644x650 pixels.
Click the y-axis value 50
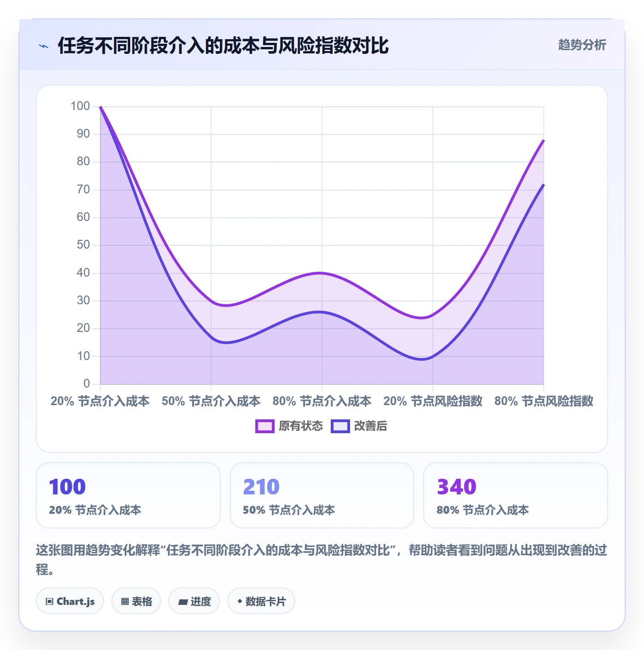[83, 245]
